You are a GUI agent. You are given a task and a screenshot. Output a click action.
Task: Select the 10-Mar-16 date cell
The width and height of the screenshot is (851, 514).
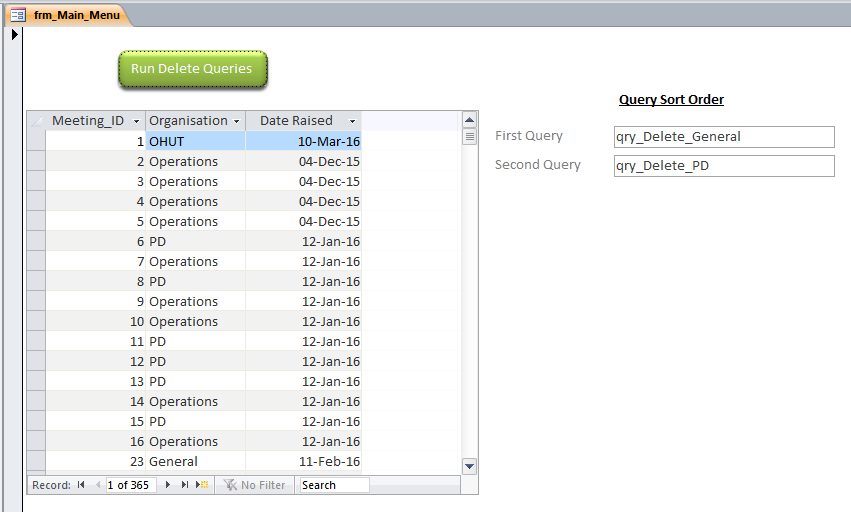303,142
